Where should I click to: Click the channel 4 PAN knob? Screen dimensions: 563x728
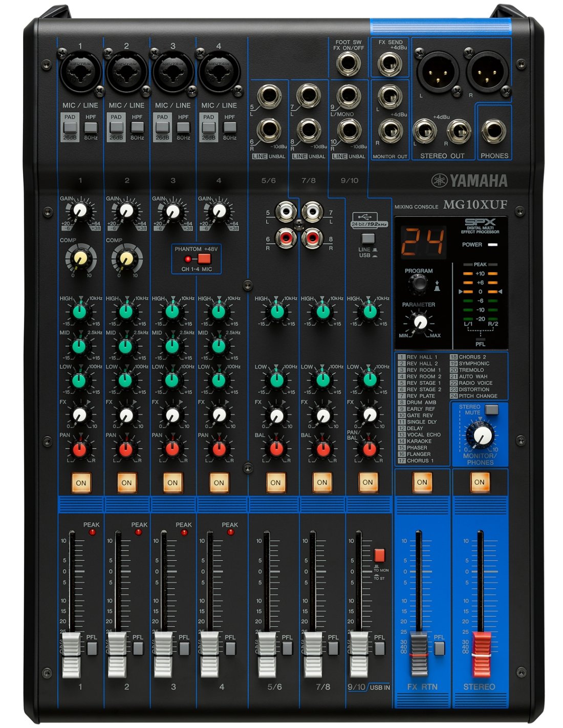pos(219,449)
